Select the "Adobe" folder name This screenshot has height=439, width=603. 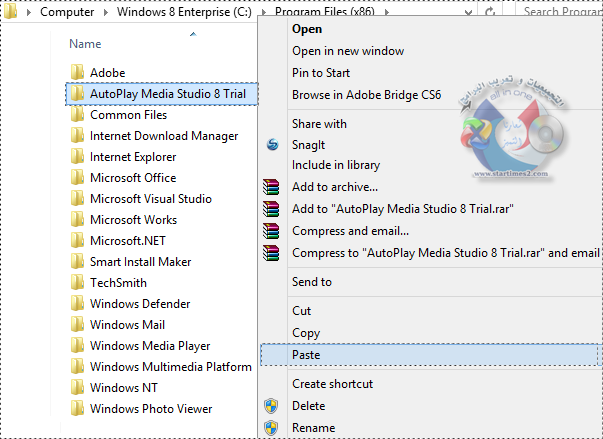tap(108, 73)
